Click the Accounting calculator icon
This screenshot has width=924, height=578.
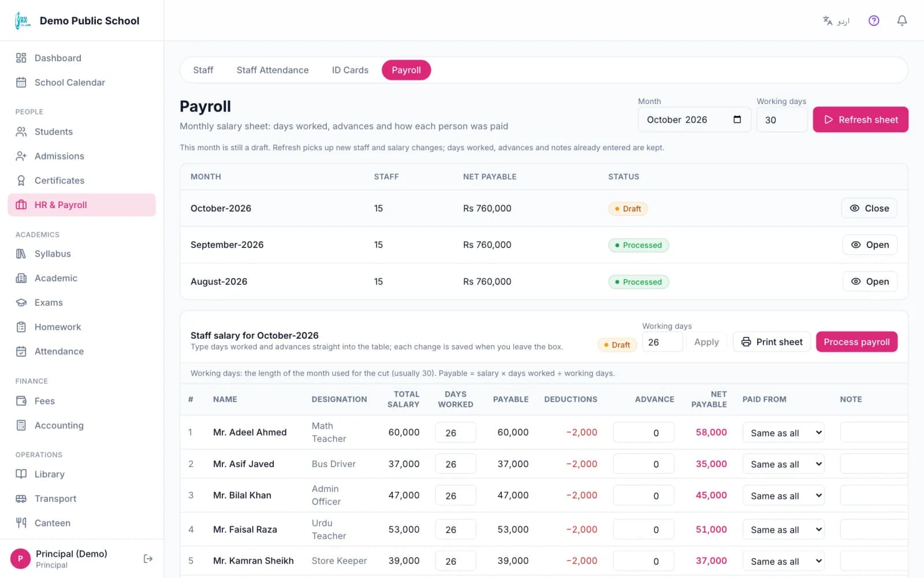click(x=21, y=425)
